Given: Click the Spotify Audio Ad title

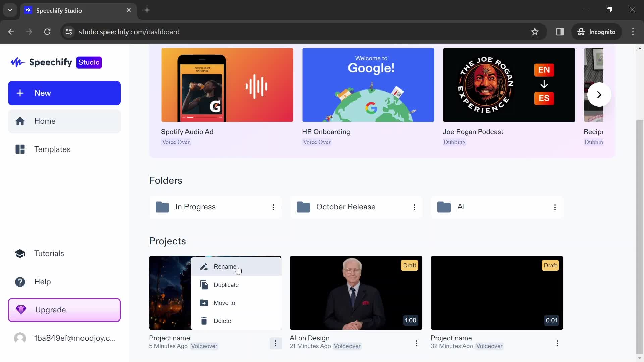Looking at the screenshot, I should pos(187,132).
